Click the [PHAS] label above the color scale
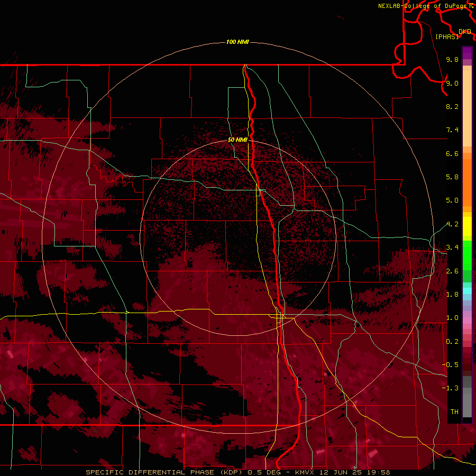The height and width of the screenshot is (476, 476). pyautogui.click(x=447, y=36)
